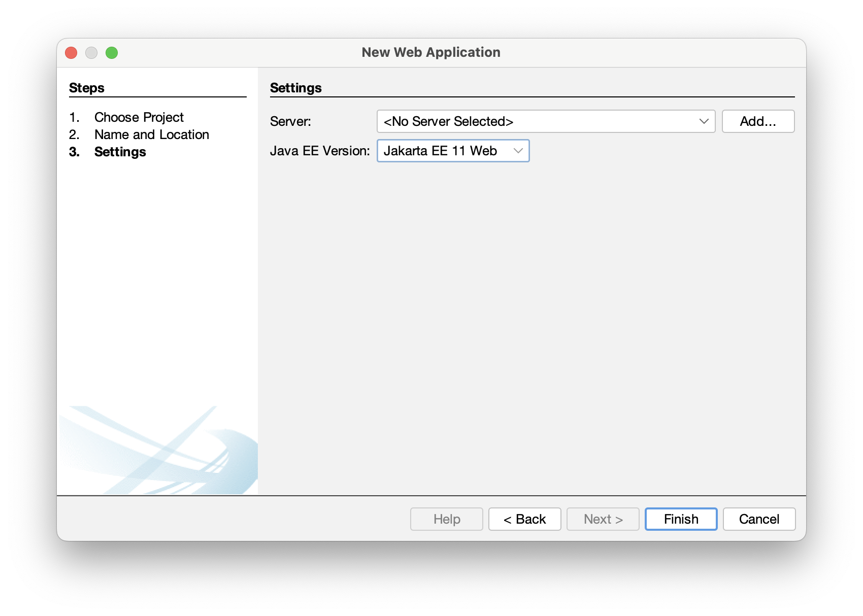Click the <No Server Selected> text field
Image resolution: width=863 pixels, height=616 pixels.
click(x=449, y=121)
